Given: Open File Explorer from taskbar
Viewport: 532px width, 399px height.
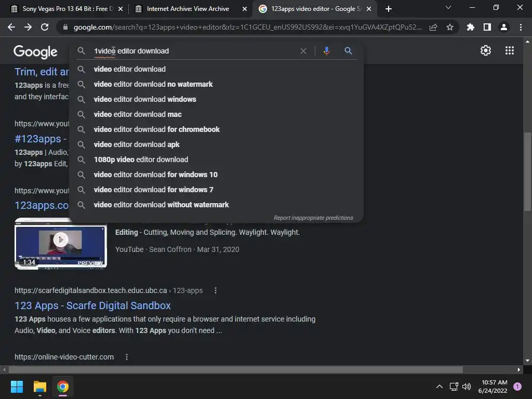Looking at the screenshot, I should click(39, 387).
